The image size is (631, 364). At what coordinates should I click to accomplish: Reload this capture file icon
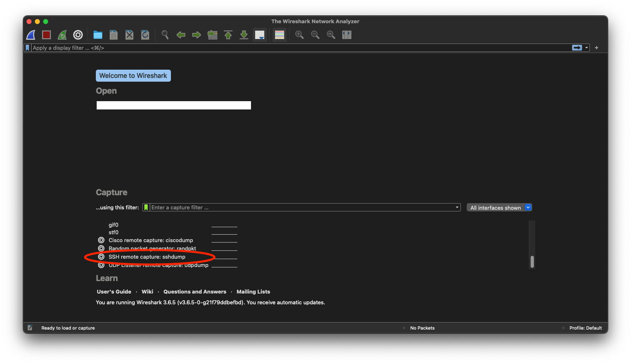point(145,35)
